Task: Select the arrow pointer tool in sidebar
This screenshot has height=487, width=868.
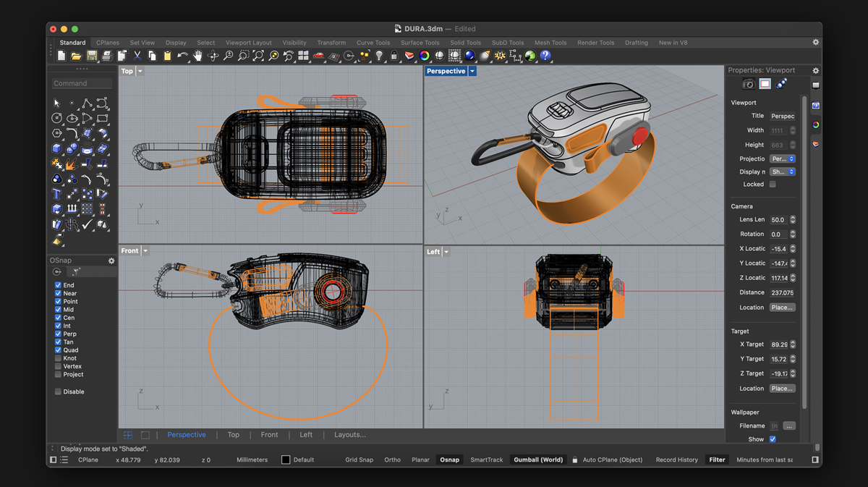Action: coord(56,103)
